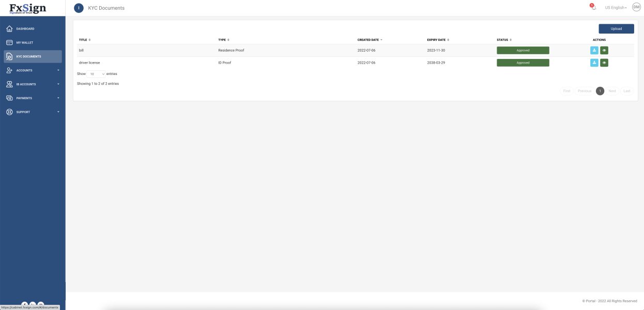Open the DM user avatar menu
Image resolution: width=644 pixels, height=310 pixels.
(x=636, y=7)
